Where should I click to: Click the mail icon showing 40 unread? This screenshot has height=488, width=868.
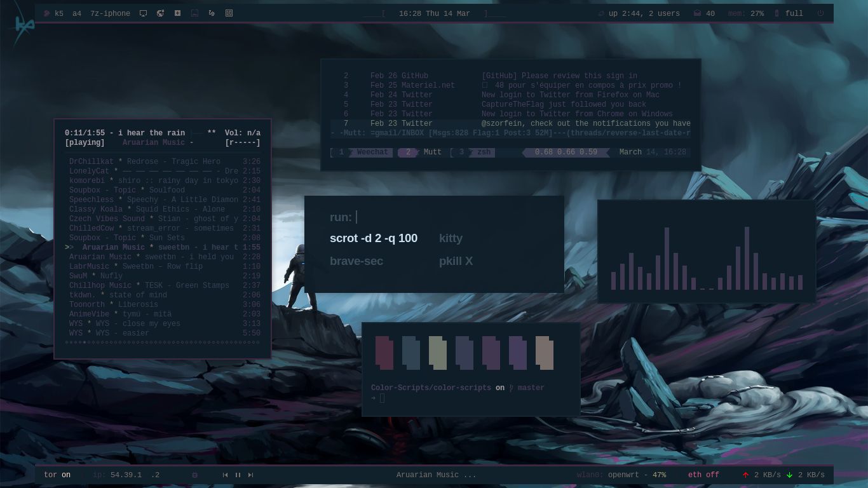698,13
